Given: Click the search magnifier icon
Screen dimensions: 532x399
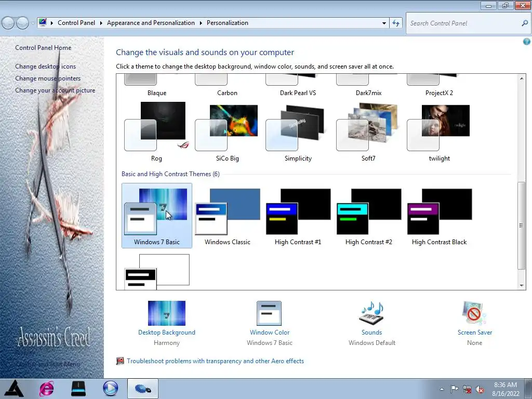Looking at the screenshot, I should point(525,23).
